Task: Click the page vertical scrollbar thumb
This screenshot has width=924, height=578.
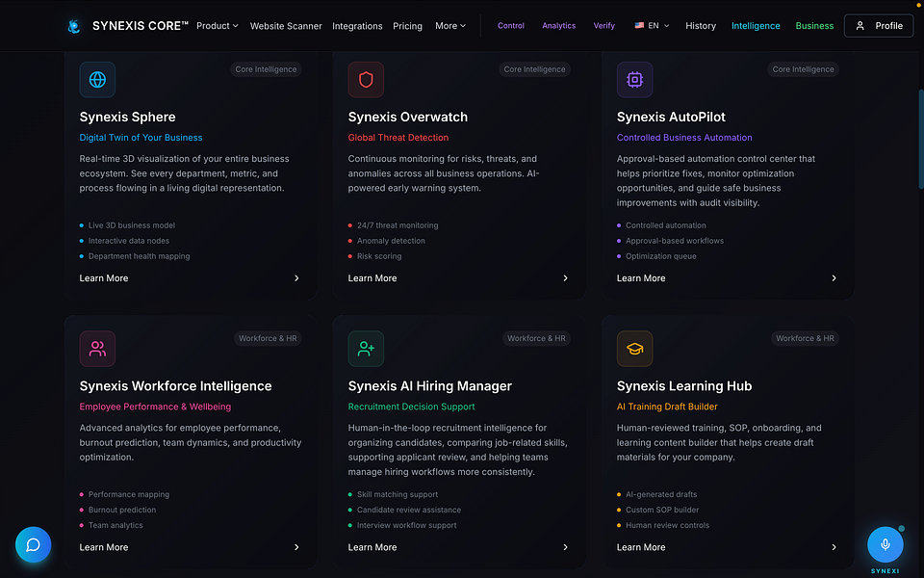Action: pos(921,139)
